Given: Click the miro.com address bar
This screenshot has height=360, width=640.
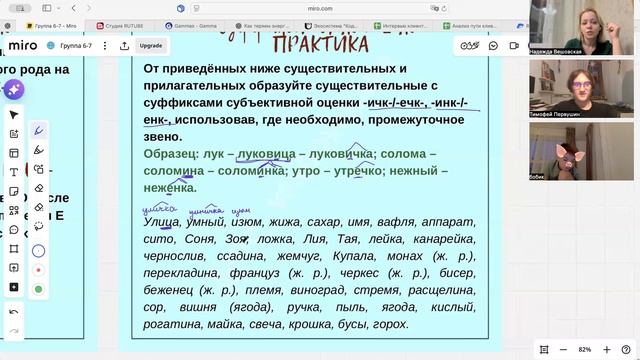Looking at the screenshot, I should [320, 8].
